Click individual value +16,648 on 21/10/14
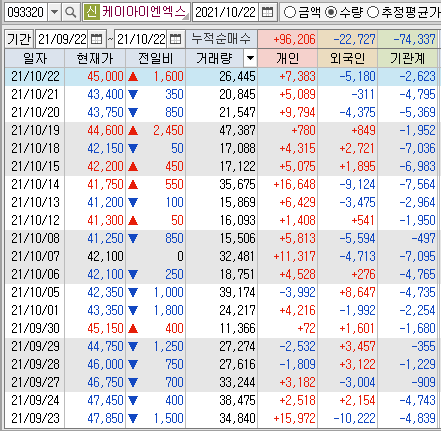This screenshot has width=441, height=431. (x=294, y=185)
